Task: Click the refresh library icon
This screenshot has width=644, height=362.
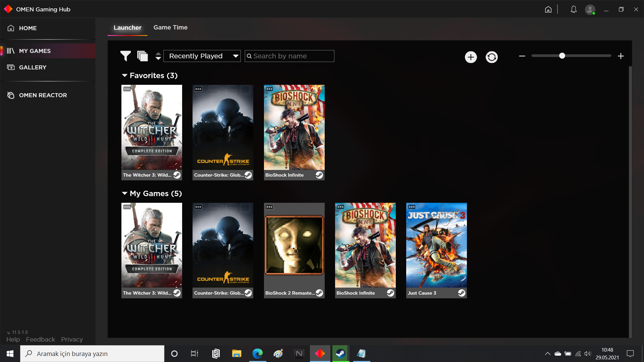Action: click(x=491, y=57)
